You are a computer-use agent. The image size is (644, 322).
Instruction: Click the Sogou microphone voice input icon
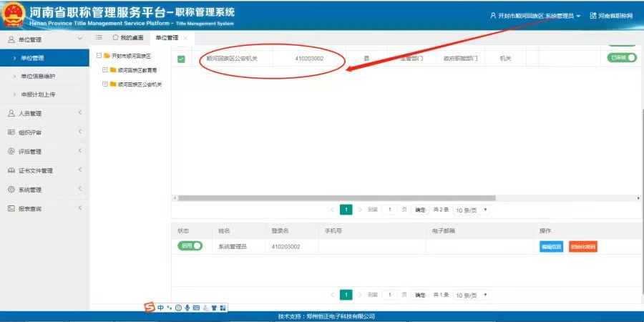tap(187, 308)
